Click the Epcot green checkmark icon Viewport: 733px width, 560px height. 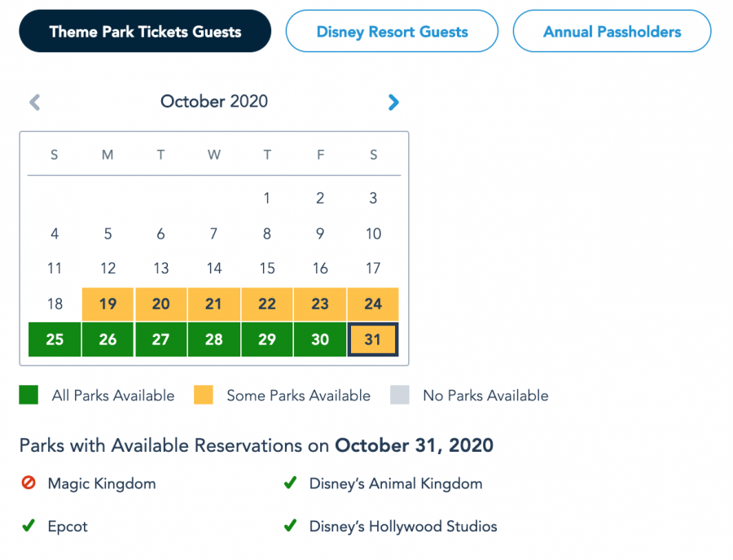[x=29, y=526]
